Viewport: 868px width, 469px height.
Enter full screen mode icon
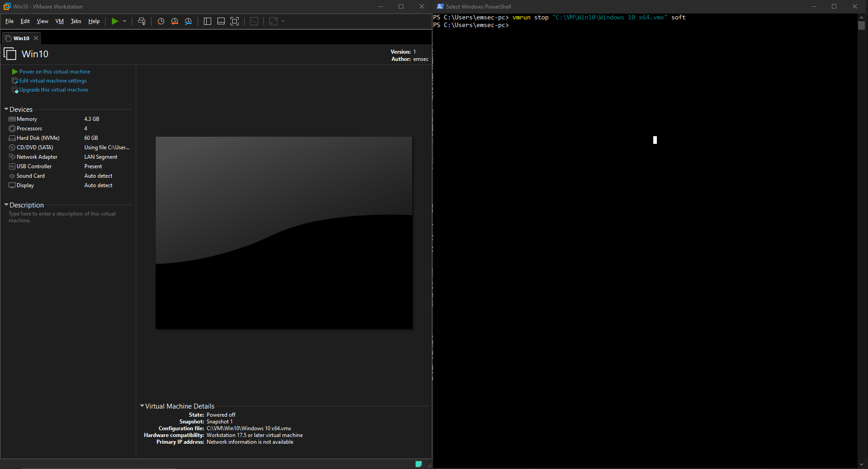235,21
